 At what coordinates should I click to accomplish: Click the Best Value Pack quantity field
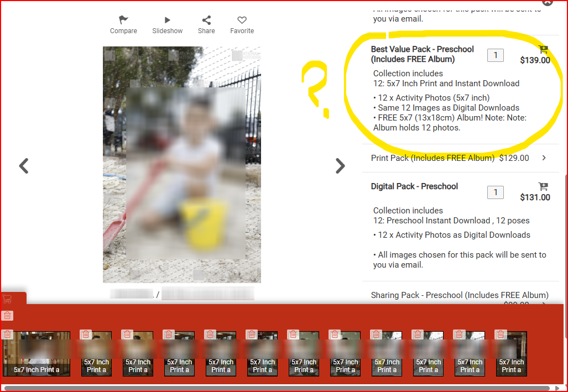(x=496, y=55)
